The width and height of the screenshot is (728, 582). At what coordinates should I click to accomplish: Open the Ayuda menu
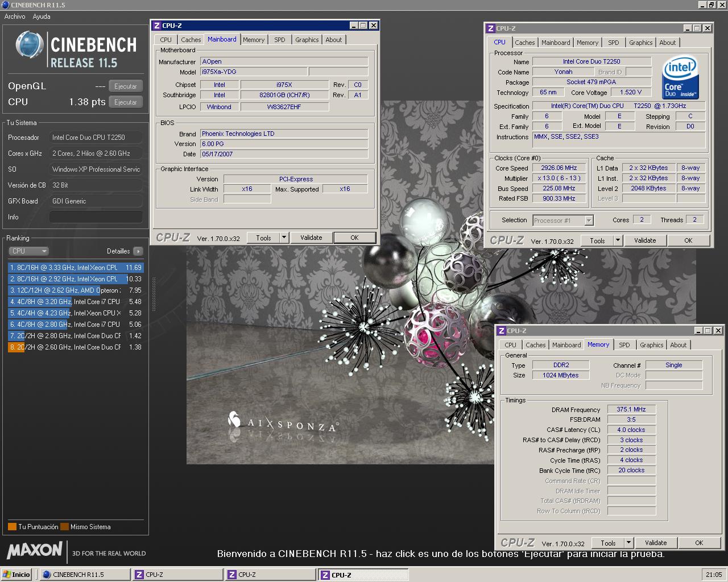[x=42, y=16]
